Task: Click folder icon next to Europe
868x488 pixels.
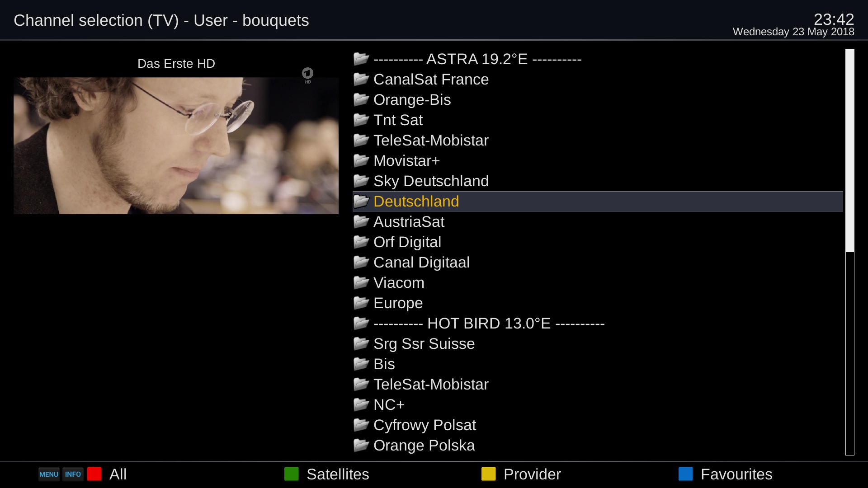Action: 361,303
